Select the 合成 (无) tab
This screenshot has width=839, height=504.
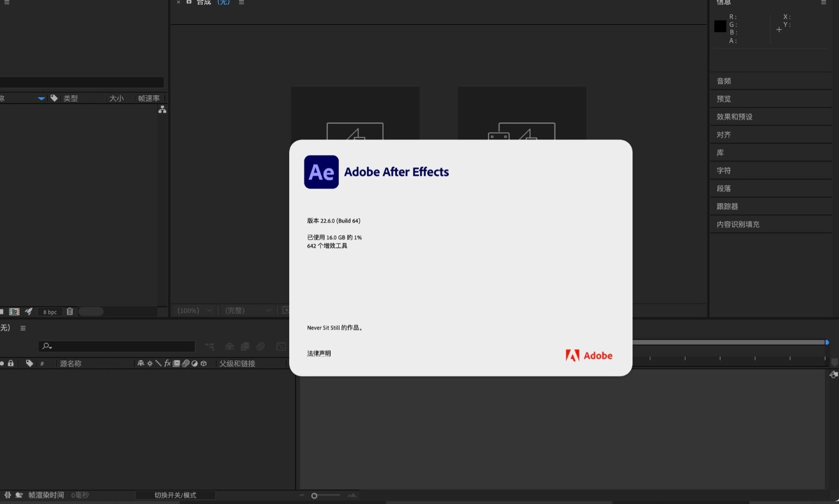(213, 3)
